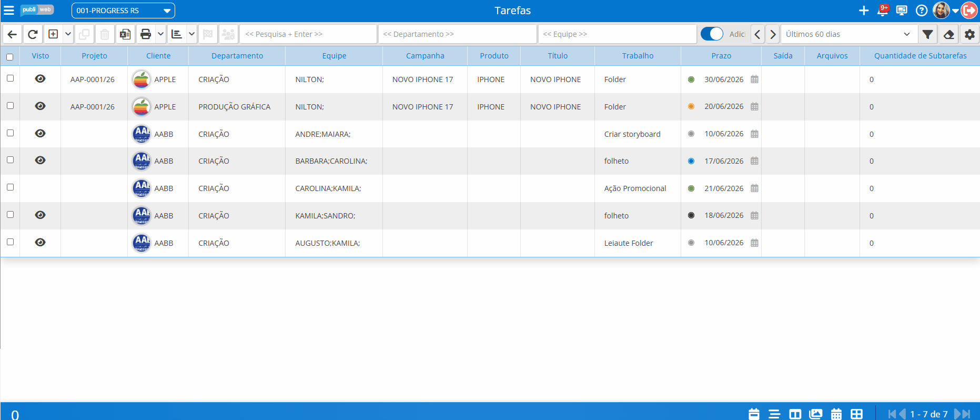Go to the next period arrow
This screenshot has height=420, width=980.
pos(773,34)
